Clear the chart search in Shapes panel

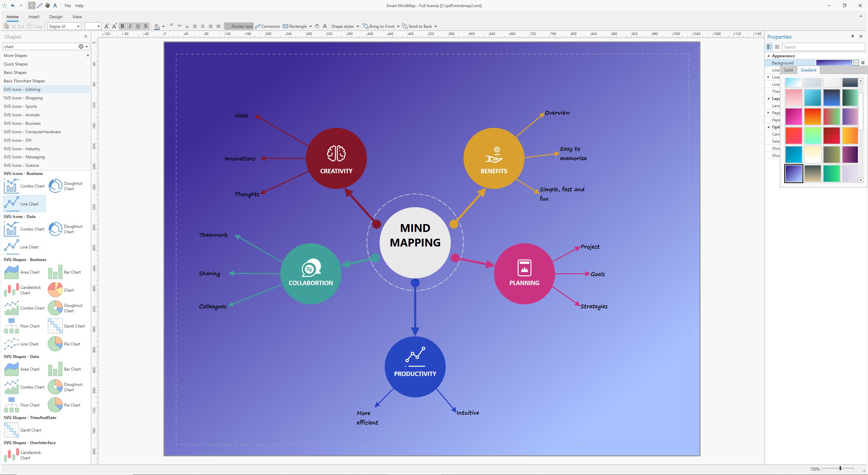pyautogui.click(x=81, y=46)
